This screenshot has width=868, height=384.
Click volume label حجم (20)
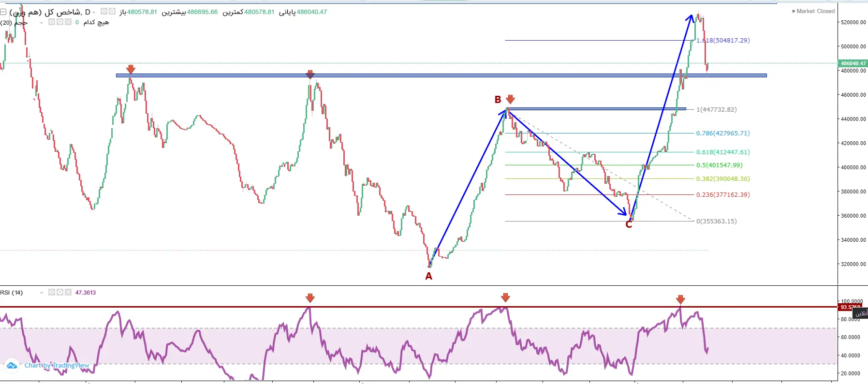pos(14,23)
